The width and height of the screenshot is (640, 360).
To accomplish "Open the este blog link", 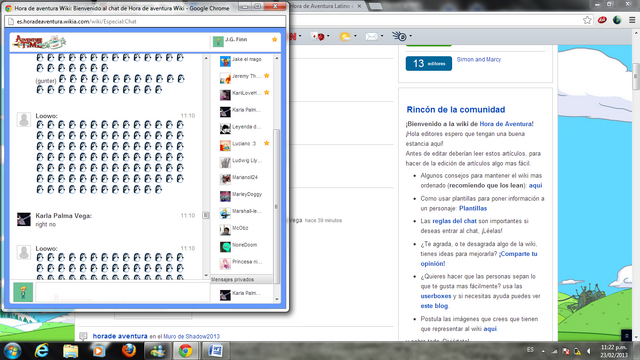I will point(434,306).
